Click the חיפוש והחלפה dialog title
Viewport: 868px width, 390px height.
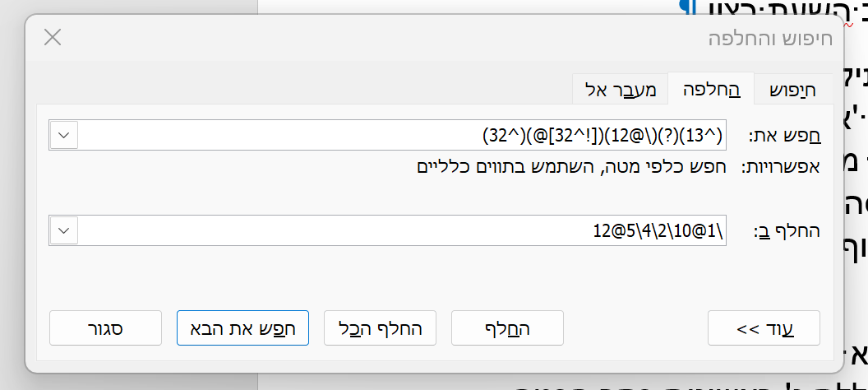point(769,38)
